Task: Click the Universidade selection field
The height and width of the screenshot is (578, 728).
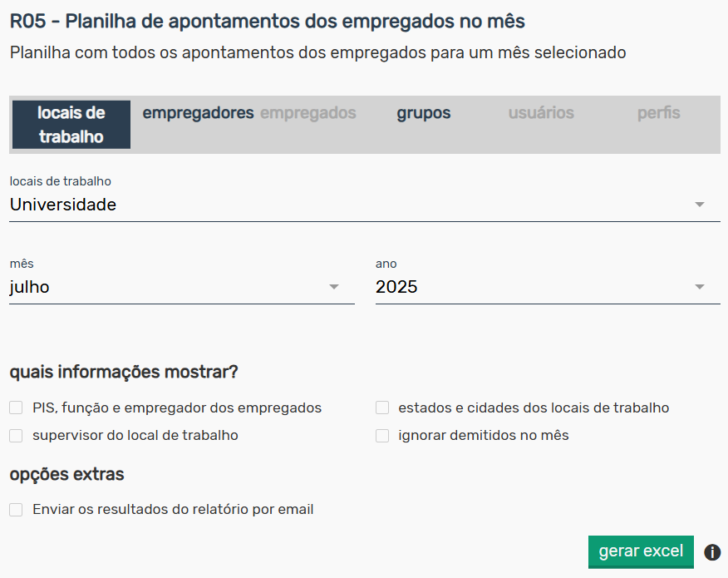Action: tap(365, 205)
